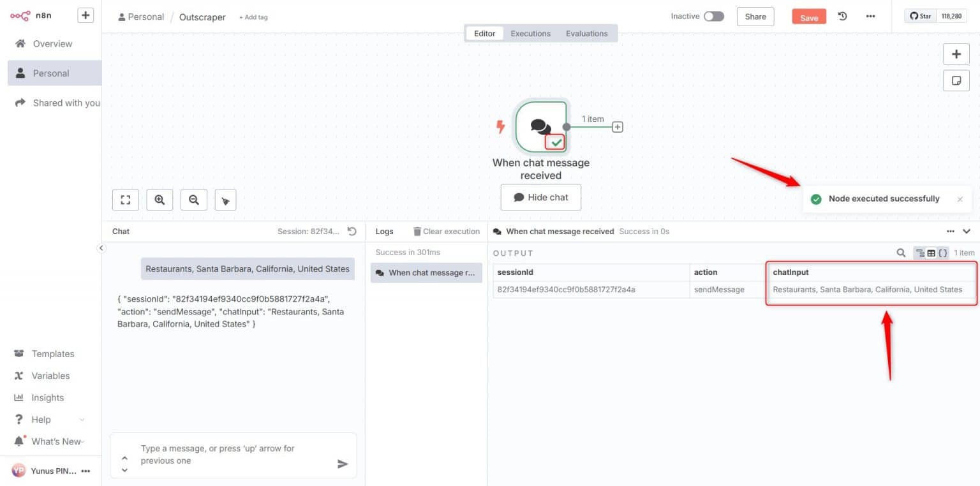The image size is (980, 486).
Task: Search the output data
Action: (x=901, y=253)
